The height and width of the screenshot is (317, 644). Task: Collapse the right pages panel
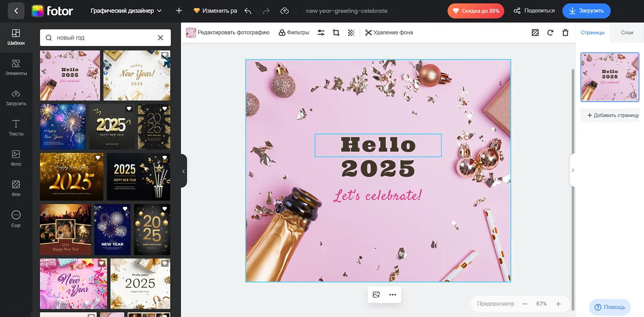[573, 170]
